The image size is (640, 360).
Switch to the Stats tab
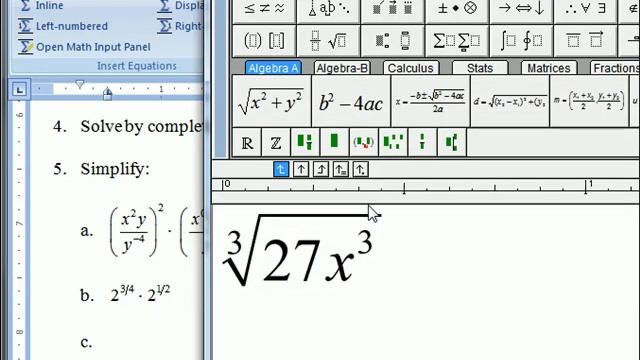click(480, 68)
